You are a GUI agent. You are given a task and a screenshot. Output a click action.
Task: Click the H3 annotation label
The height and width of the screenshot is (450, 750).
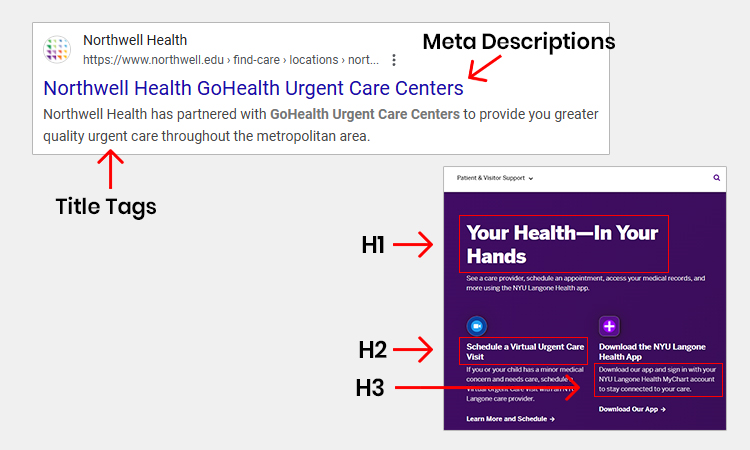(x=370, y=388)
